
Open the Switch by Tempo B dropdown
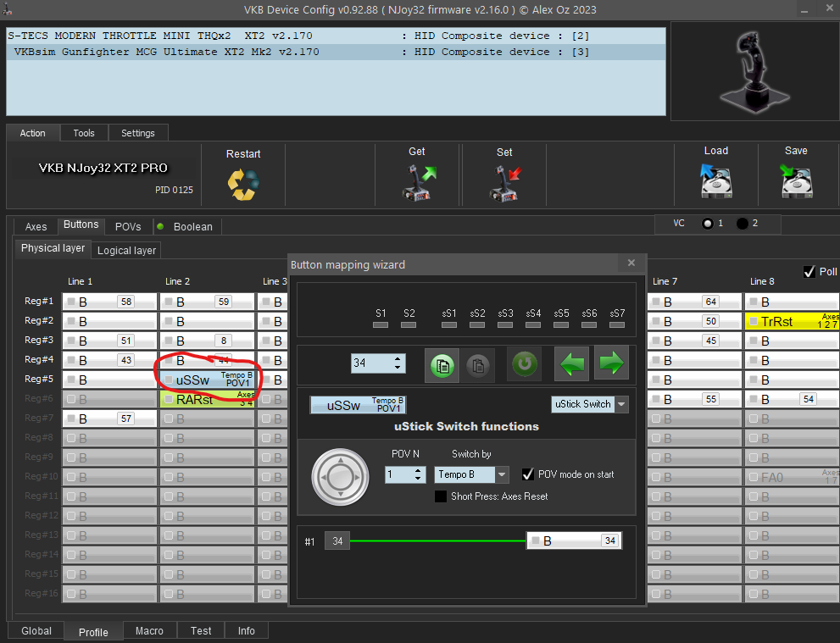502,474
